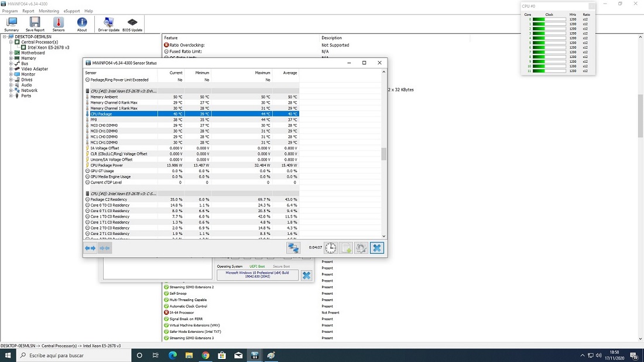
Task: Click the Sensor Status vertical scrollbar
Action: [x=384, y=153]
